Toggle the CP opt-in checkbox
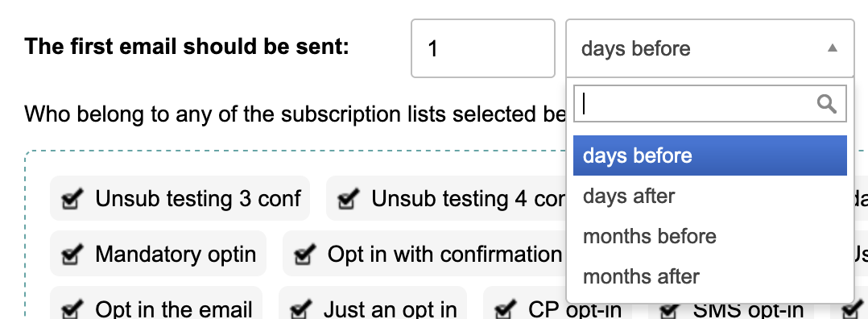 [506, 309]
